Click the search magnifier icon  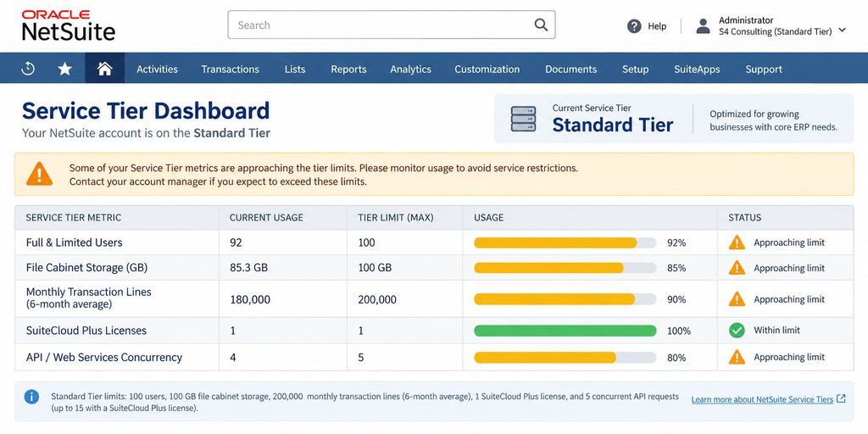tap(541, 25)
